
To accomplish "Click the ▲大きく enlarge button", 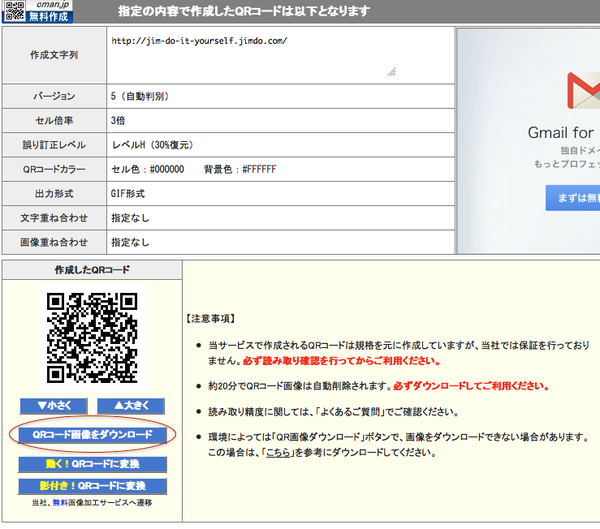I will (131, 406).
